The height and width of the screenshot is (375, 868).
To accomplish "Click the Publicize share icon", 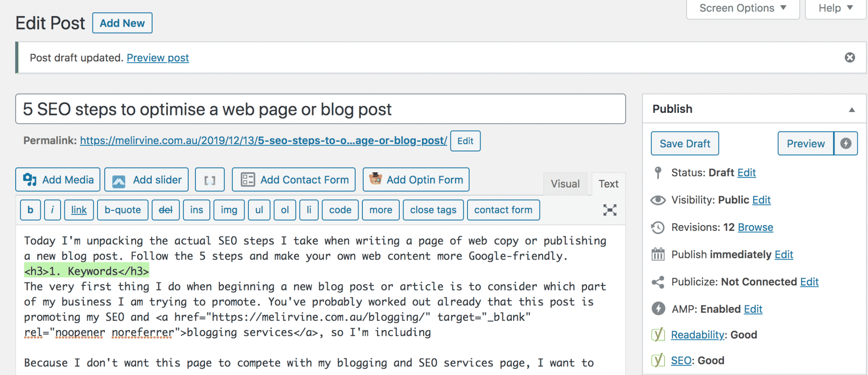I will tap(658, 282).
